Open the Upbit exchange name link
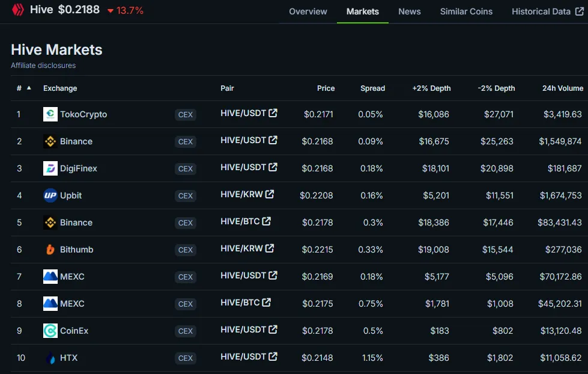 click(71, 195)
